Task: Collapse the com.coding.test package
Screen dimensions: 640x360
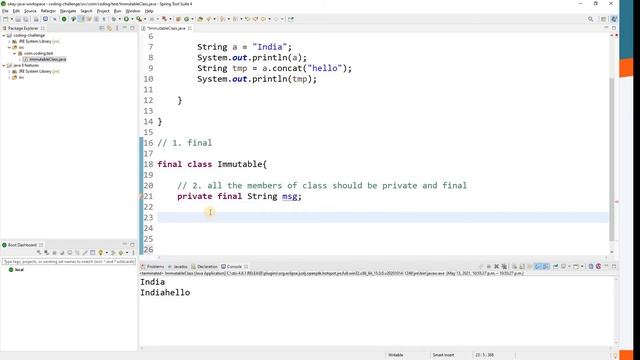Action: 14,53
